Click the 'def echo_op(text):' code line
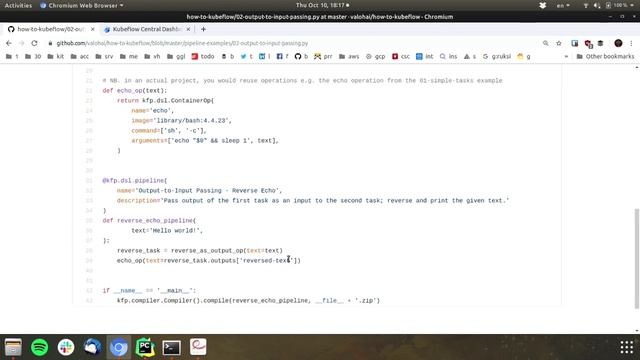The width and height of the screenshot is (640, 360). (x=135, y=91)
